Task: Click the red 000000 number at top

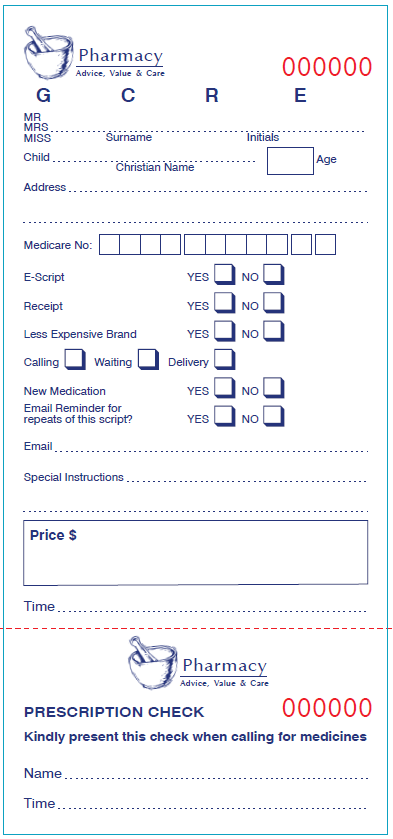Action: click(327, 67)
